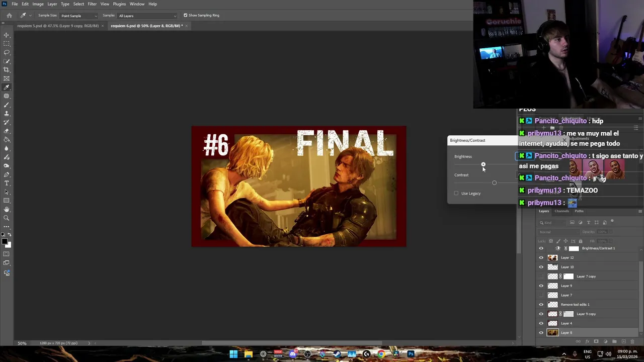
Task: Switch to the Paths tab
Action: (579, 211)
